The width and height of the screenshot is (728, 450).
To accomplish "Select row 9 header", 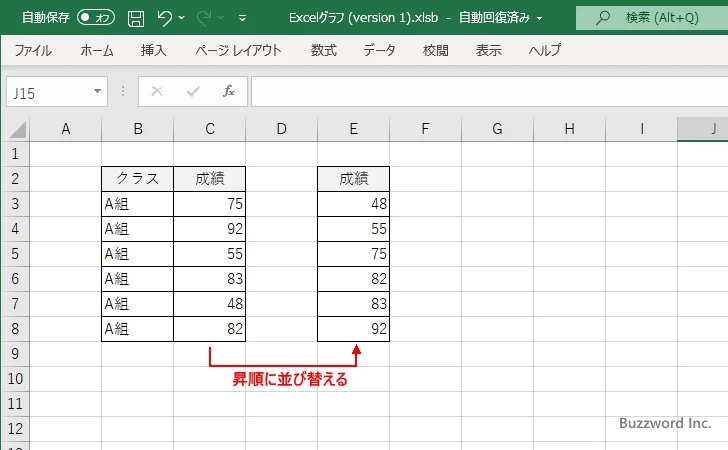I will (x=15, y=354).
